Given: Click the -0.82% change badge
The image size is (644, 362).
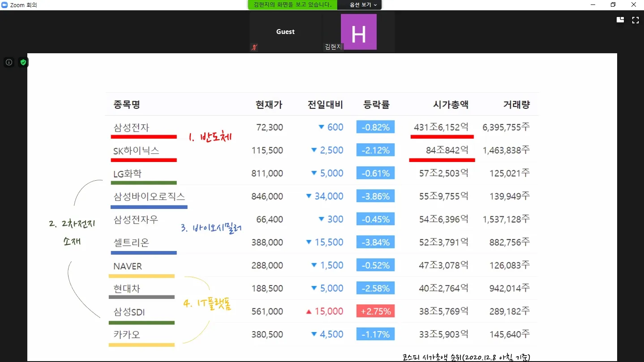Looking at the screenshot, I should coord(375,127).
